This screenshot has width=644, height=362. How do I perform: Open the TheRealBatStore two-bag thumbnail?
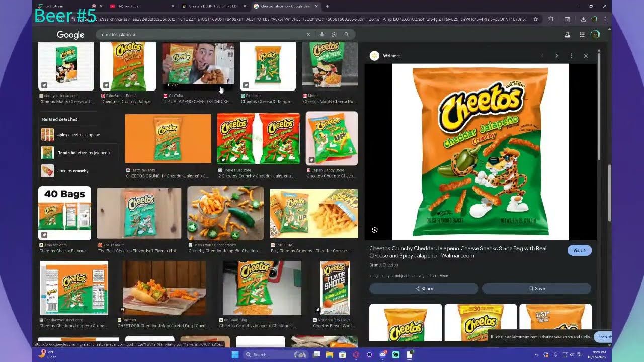pyautogui.click(x=258, y=139)
